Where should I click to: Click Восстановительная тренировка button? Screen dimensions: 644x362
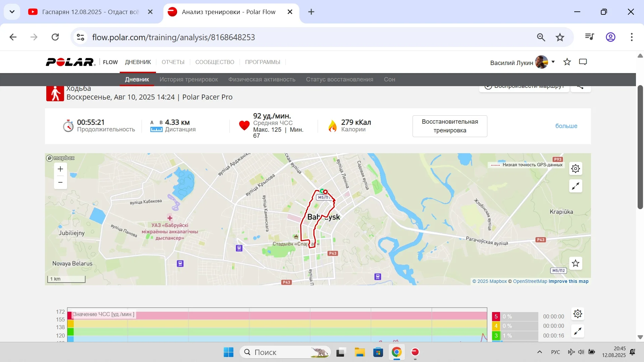(x=450, y=126)
